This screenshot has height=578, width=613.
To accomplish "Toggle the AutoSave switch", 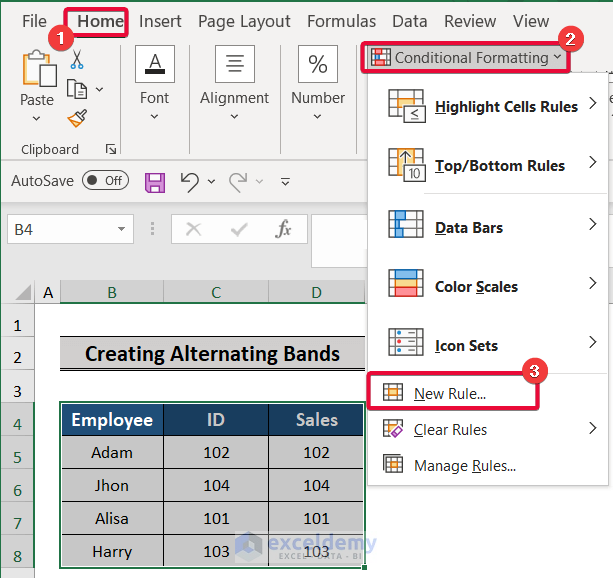I will tap(106, 181).
